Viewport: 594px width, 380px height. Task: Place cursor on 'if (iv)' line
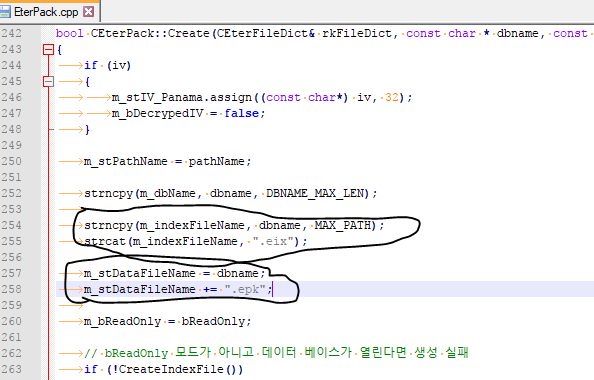pyautogui.click(x=108, y=66)
